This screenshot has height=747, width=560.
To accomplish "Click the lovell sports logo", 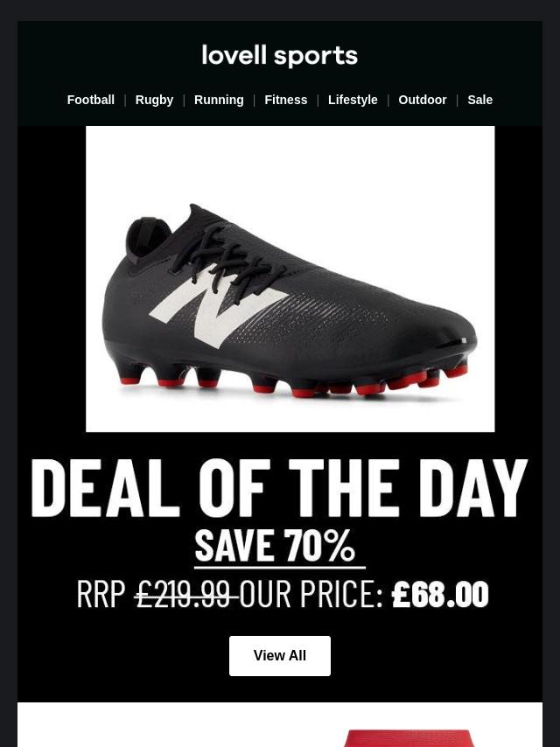I will point(280,56).
